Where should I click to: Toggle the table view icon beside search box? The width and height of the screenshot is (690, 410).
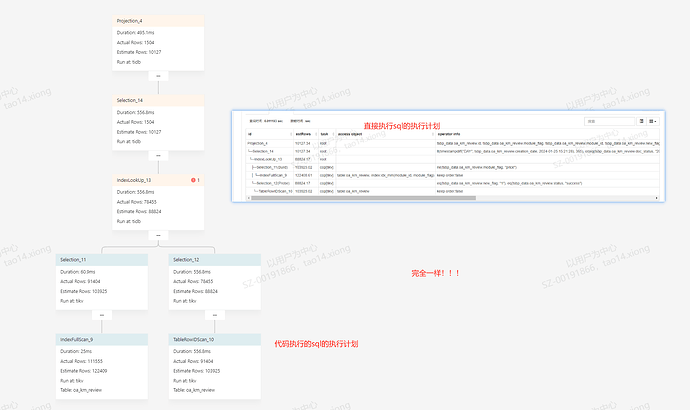641,121
